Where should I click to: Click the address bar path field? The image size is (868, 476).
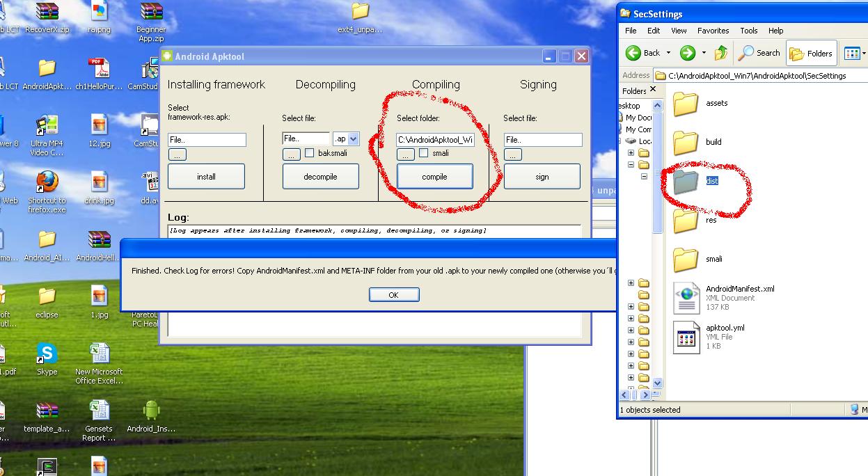762,75
